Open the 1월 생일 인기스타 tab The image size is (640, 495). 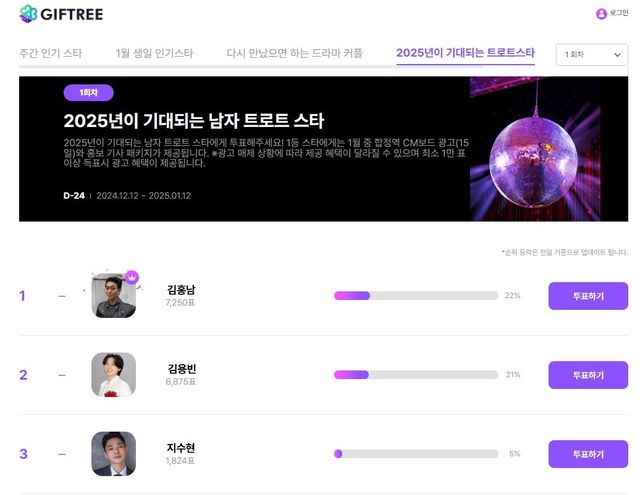154,53
